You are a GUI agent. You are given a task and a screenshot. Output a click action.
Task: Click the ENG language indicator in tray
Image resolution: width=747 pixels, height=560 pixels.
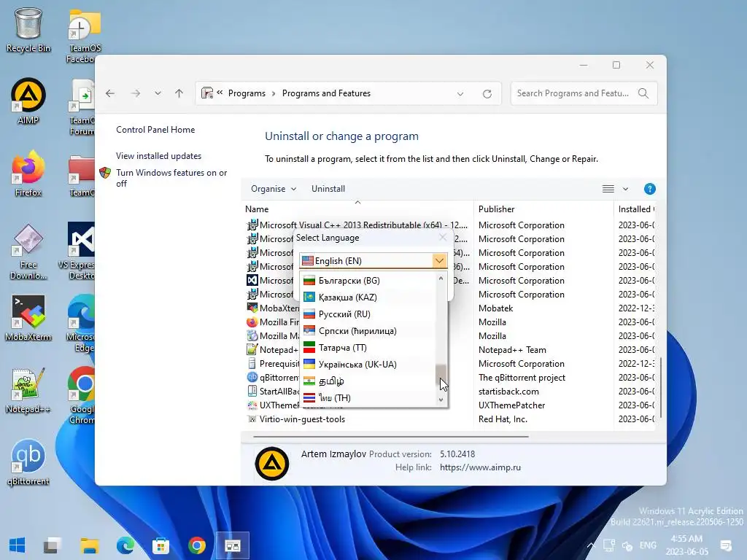click(x=648, y=545)
